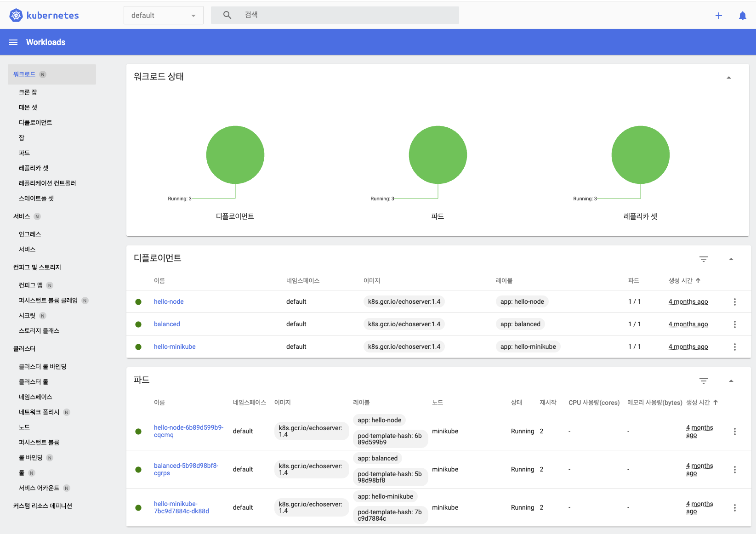Sort deployments by 생성 시간 arrow
This screenshot has height=534, width=756.
pos(698,281)
